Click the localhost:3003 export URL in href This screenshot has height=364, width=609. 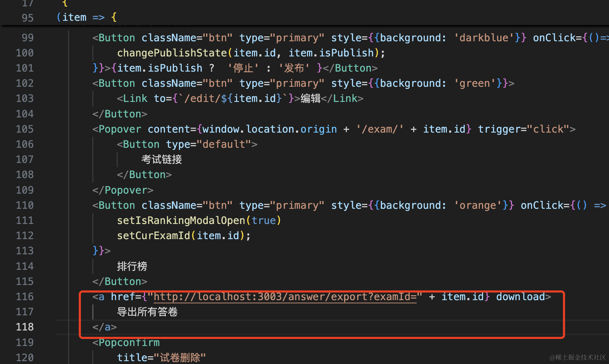(285, 297)
